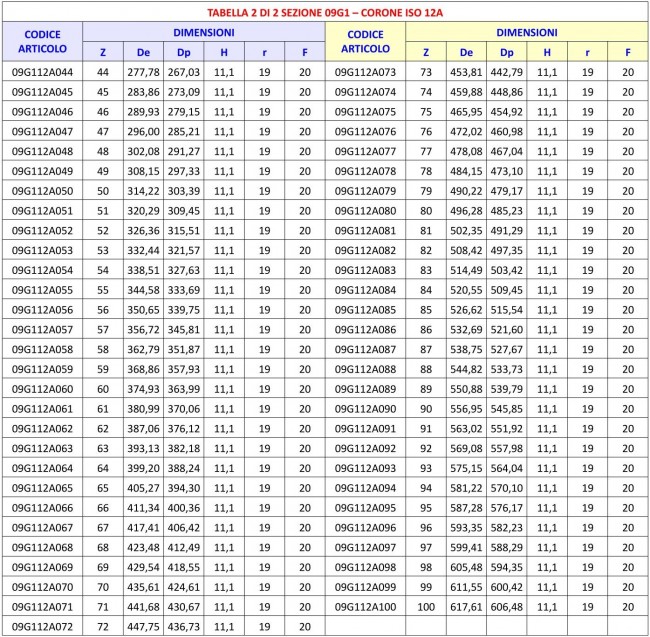Click Dp value 400,36
This screenshot has width=650, height=637.
coord(184,508)
